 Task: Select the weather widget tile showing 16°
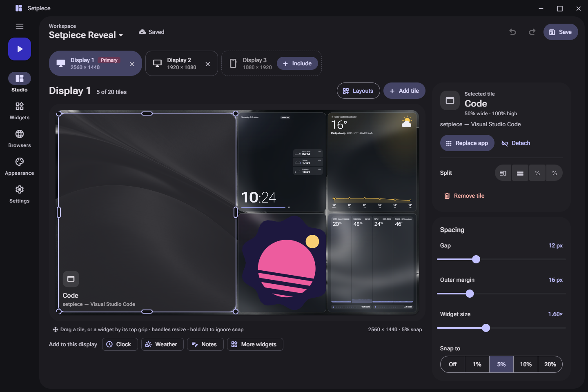tap(372, 162)
